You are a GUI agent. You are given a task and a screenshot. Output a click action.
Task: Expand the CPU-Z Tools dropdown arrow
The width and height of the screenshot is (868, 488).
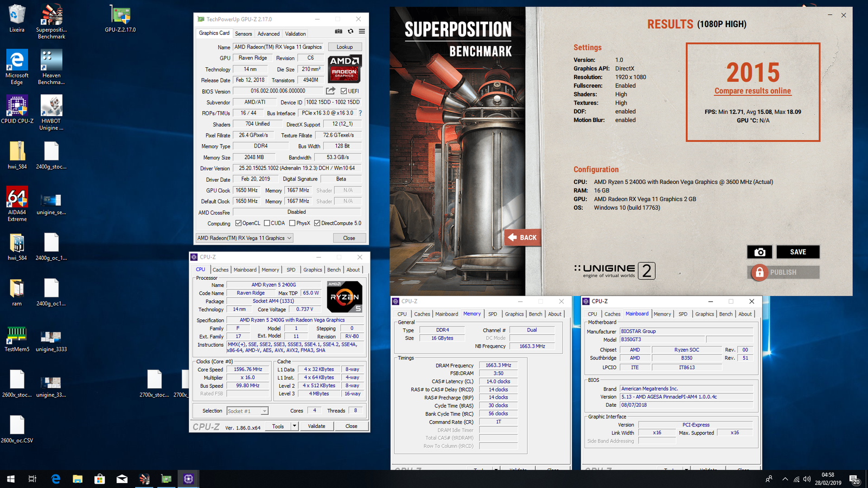[x=295, y=426]
